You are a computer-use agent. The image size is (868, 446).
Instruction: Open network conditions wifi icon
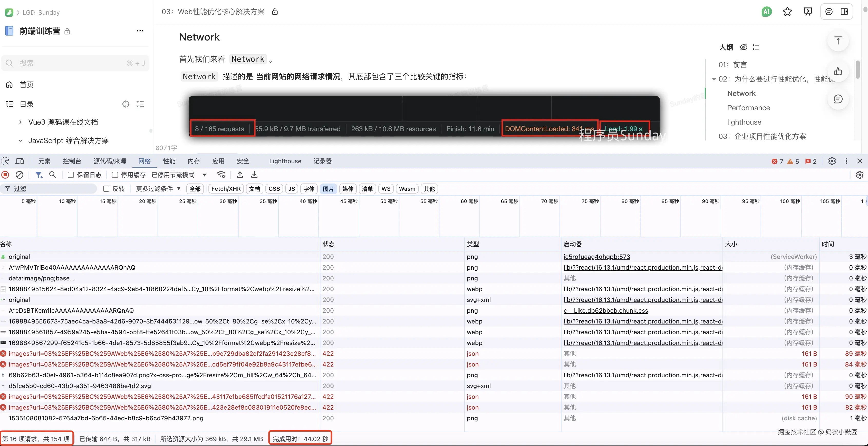coord(221,175)
